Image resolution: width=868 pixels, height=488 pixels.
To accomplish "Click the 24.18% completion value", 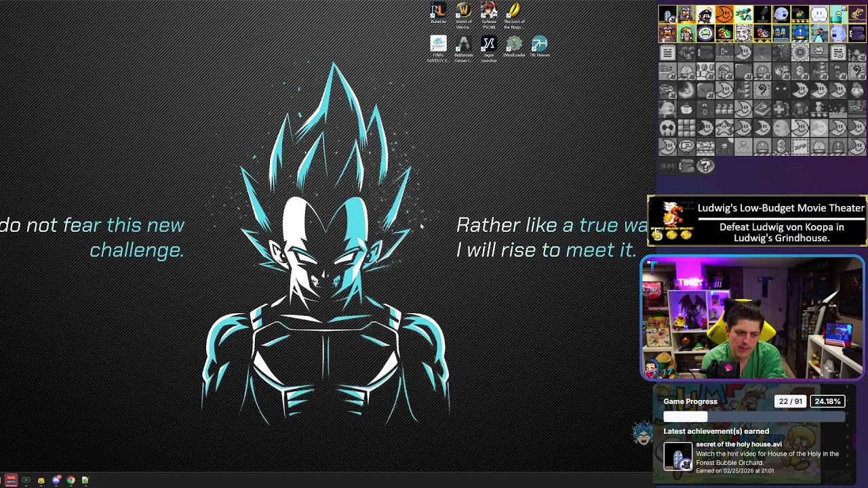I will [x=827, y=401].
